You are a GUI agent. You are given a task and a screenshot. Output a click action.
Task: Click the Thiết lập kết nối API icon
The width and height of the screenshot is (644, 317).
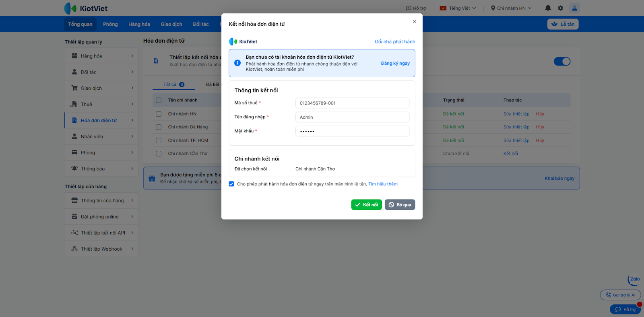(74, 233)
